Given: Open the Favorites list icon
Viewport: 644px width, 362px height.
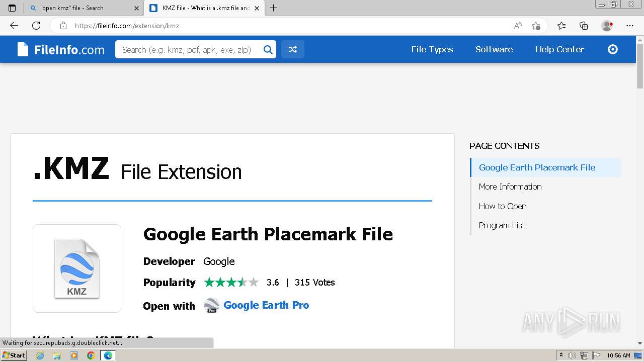Looking at the screenshot, I should click(561, 26).
